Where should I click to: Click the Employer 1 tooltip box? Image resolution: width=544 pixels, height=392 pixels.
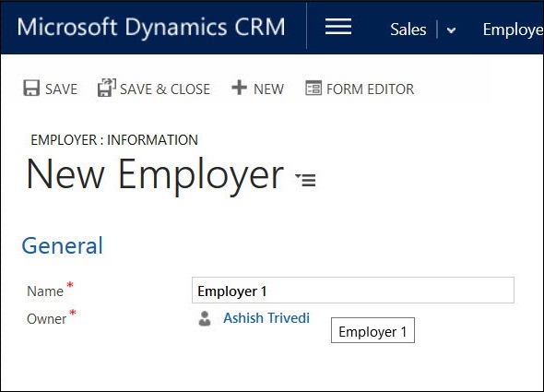[373, 330]
